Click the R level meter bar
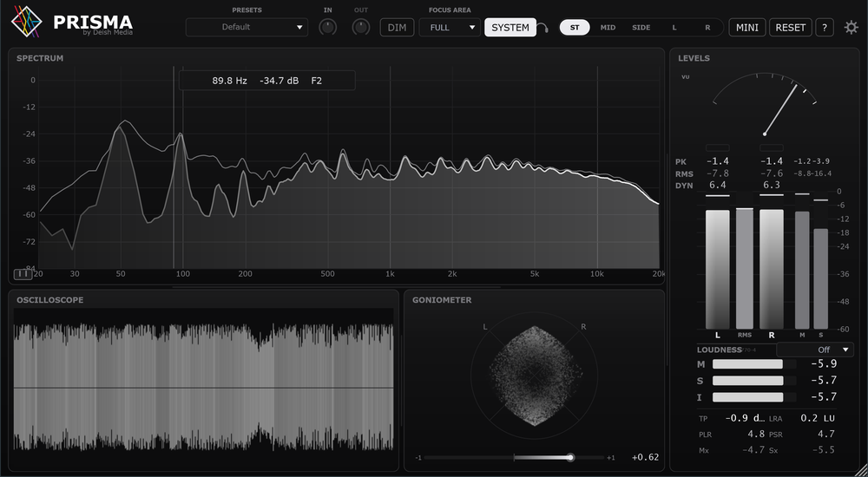This screenshot has width=868, height=477. pyautogui.click(x=771, y=270)
